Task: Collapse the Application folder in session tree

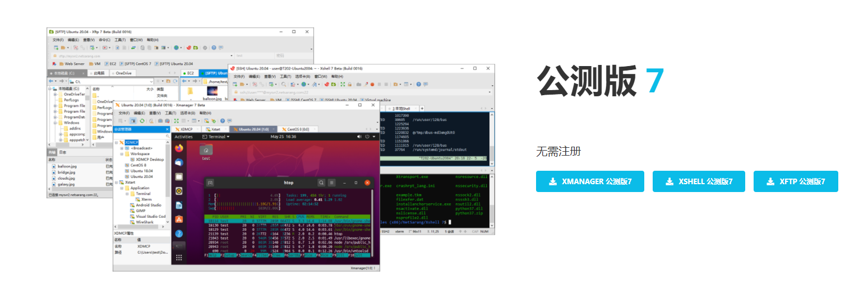Action: [122, 188]
